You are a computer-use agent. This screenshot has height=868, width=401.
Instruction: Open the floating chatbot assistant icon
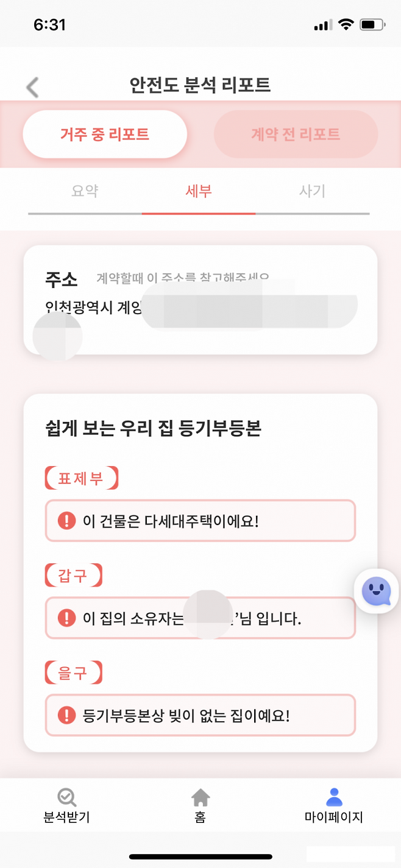coord(376,590)
